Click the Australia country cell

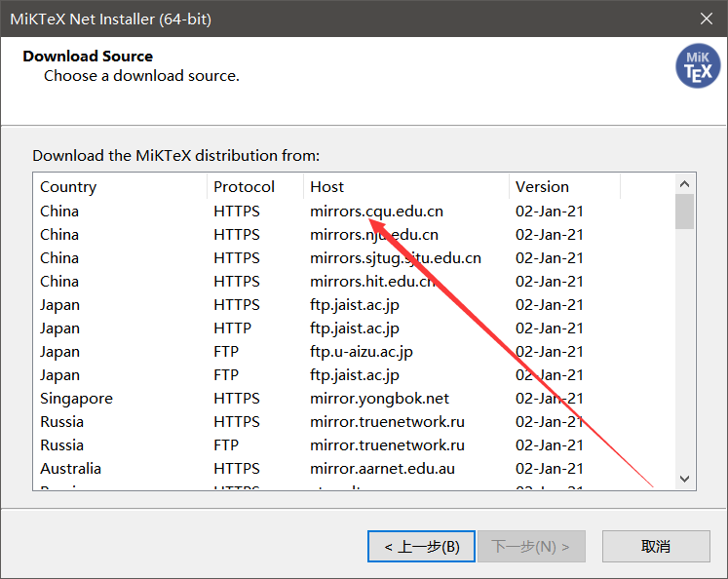70,469
